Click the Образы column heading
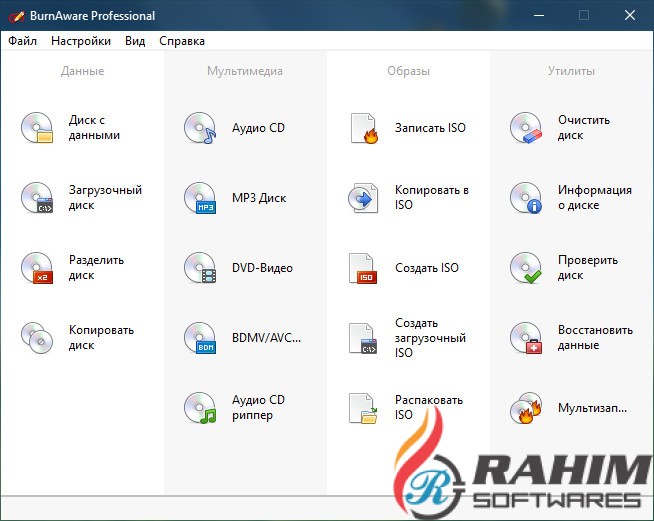 click(x=408, y=71)
